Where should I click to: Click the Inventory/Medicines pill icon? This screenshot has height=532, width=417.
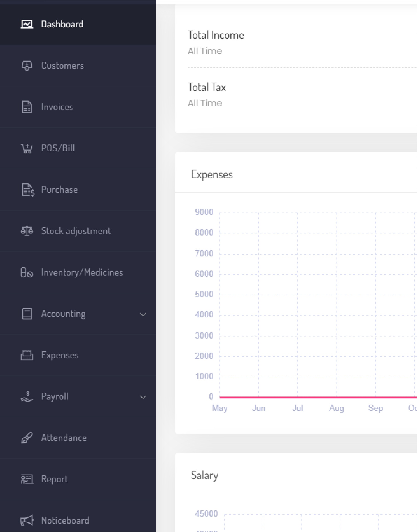coord(27,273)
